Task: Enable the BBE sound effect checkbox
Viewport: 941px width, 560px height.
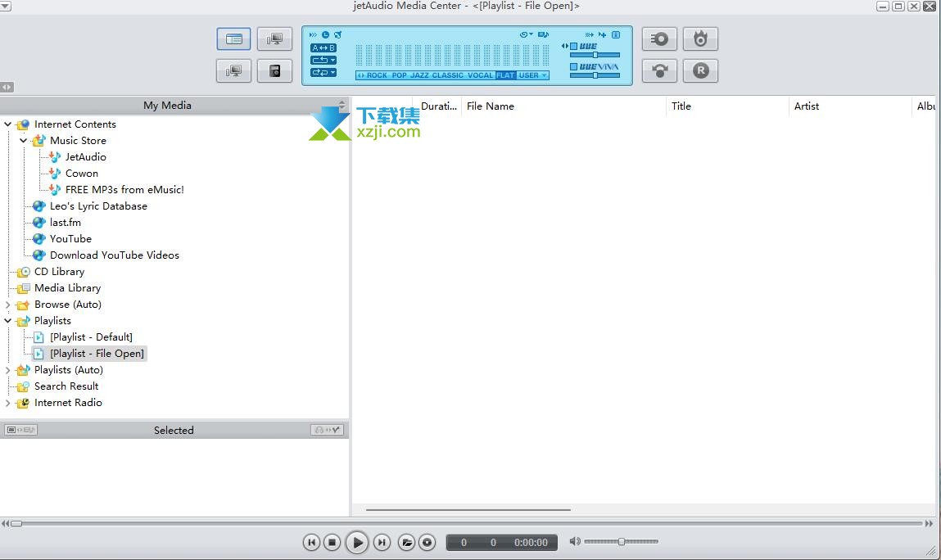Action: [574, 46]
